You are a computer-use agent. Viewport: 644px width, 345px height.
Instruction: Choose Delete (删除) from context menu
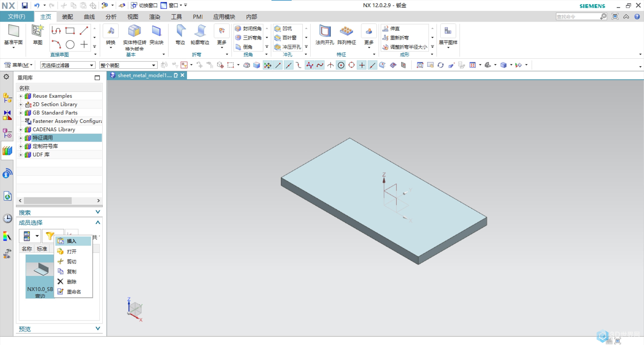coord(73,281)
